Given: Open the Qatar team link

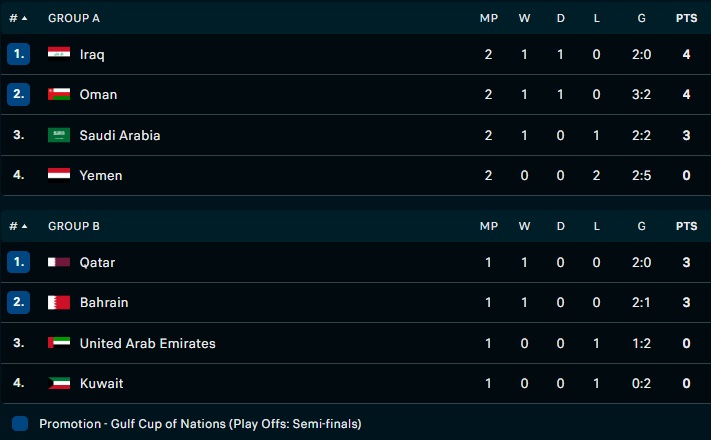Looking at the screenshot, I should pyautogui.click(x=97, y=262).
